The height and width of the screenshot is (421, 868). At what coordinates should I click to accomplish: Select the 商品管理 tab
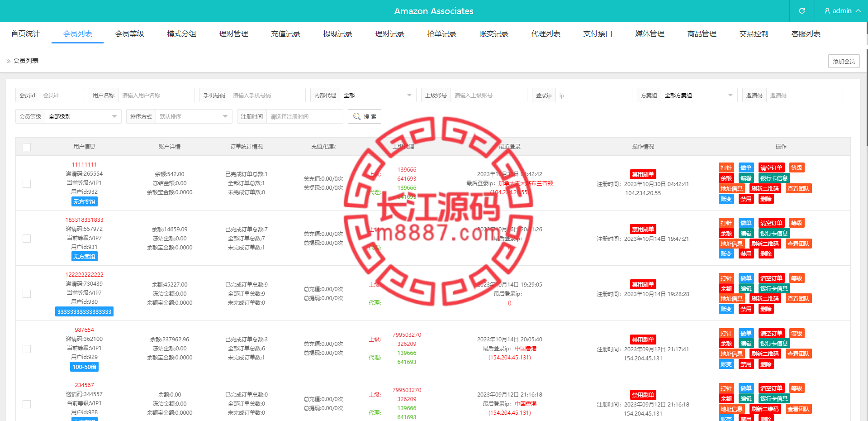pos(702,34)
